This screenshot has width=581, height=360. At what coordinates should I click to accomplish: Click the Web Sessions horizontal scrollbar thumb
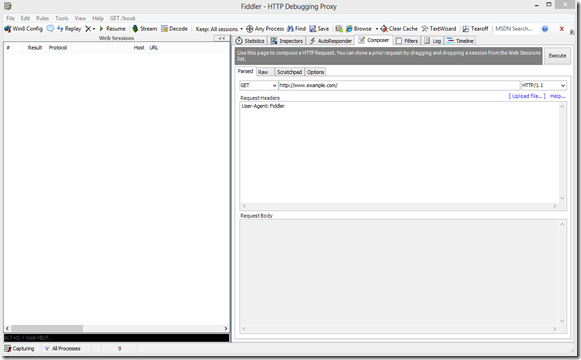coord(47,328)
